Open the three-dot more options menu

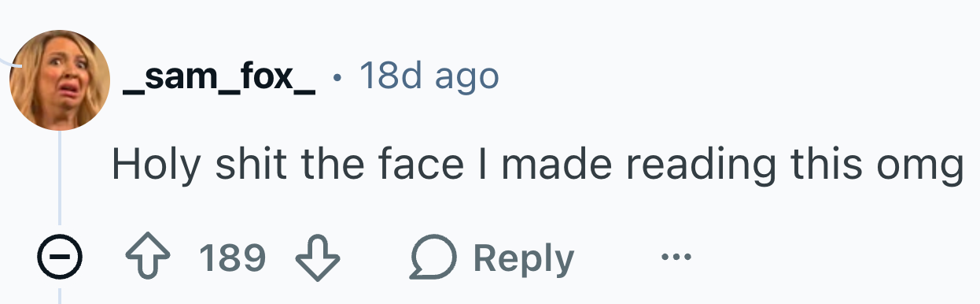[x=676, y=258]
